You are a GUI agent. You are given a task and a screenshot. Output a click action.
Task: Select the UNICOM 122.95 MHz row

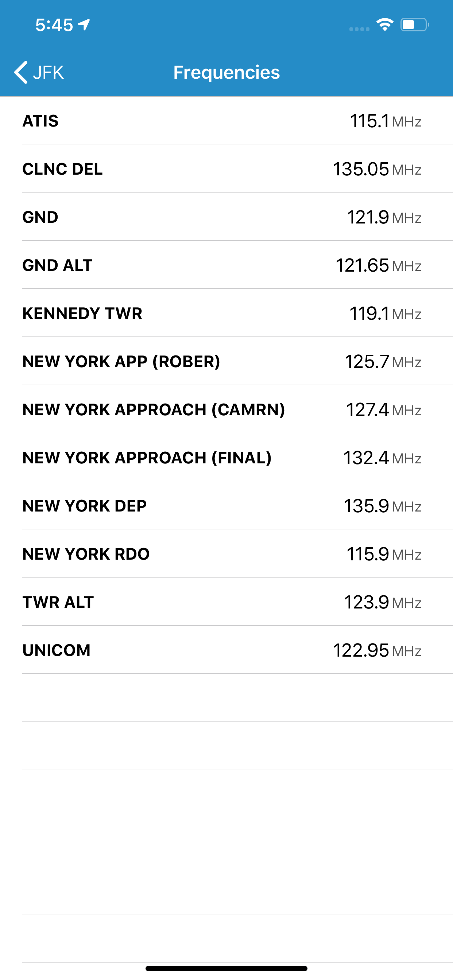pyautogui.click(x=226, y=650)
